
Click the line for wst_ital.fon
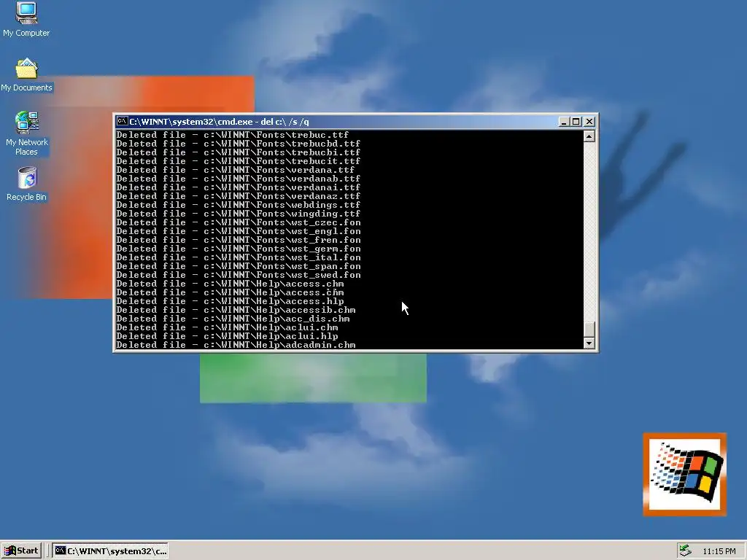point(239,257)
